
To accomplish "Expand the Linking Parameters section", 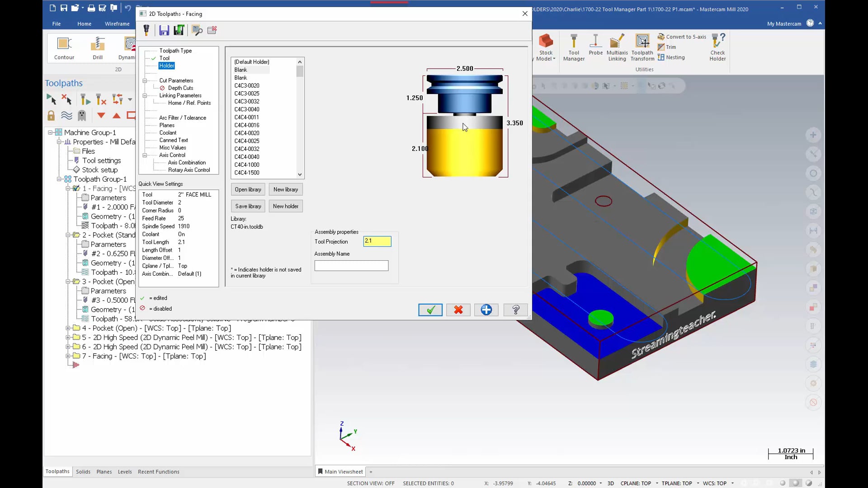I will (146, 95).
